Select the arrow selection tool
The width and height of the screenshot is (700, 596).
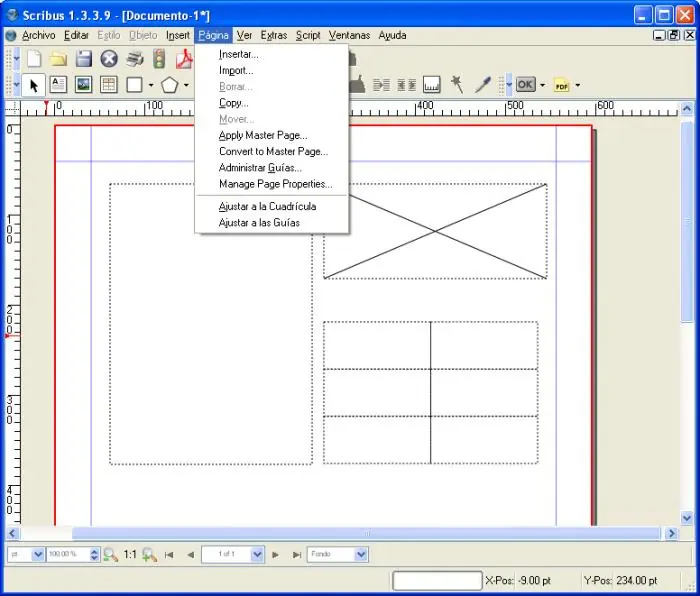[x=33, y=85]
